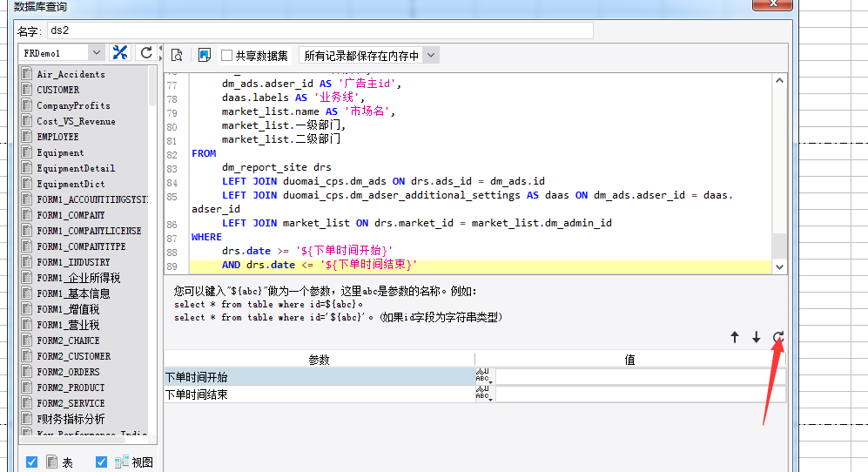Refresh the table list in left panel
This screenshot has width=868, height=472.
click(146, 52)
